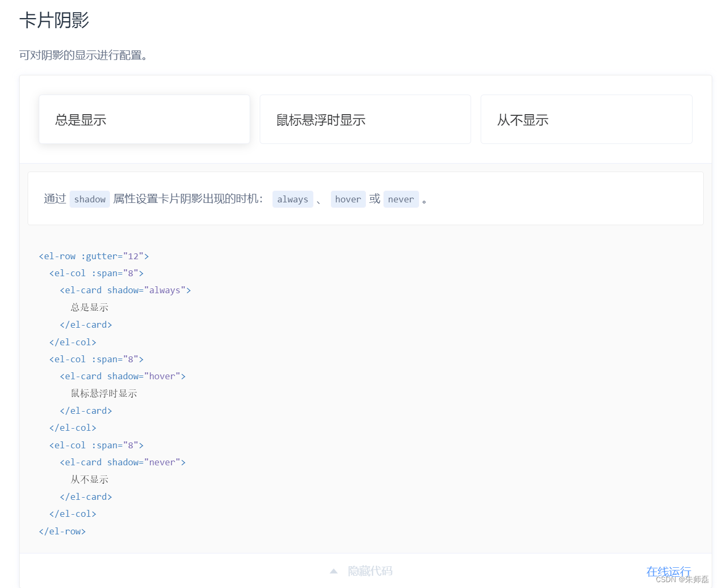Image resolution: width=717 pixels, height=588 pixels.
Task: Click the 可对阴影的显示进行配置 description text
Action: (82, 55)
